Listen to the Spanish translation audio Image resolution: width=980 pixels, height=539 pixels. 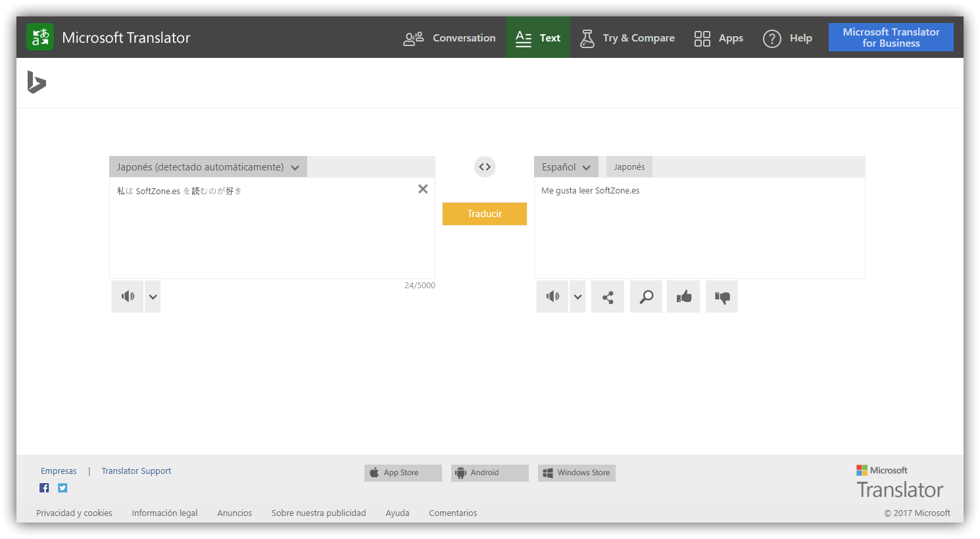pyautogui.click(x=552, y=297)
